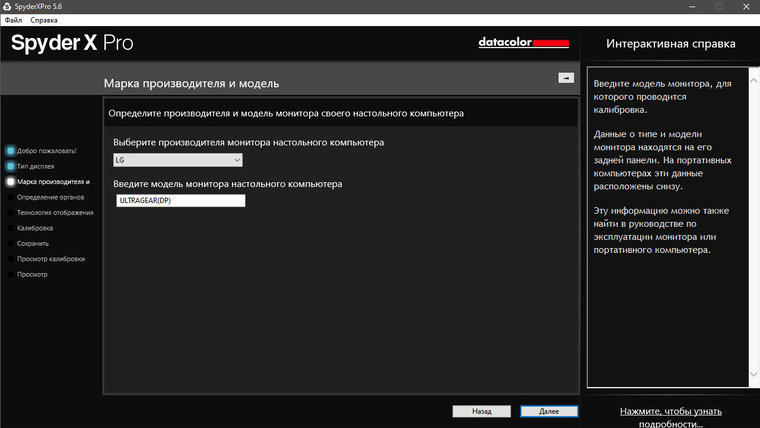Click the Назад button
The height and width of the screenshot is (428, 760).
click(481, 411)
